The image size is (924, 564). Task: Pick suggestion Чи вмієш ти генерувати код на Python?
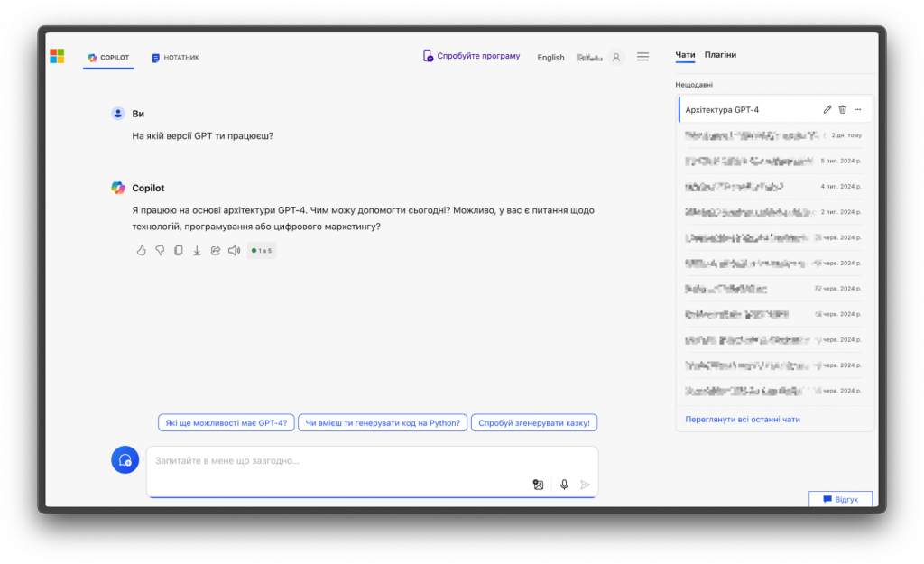pos(383,422)
